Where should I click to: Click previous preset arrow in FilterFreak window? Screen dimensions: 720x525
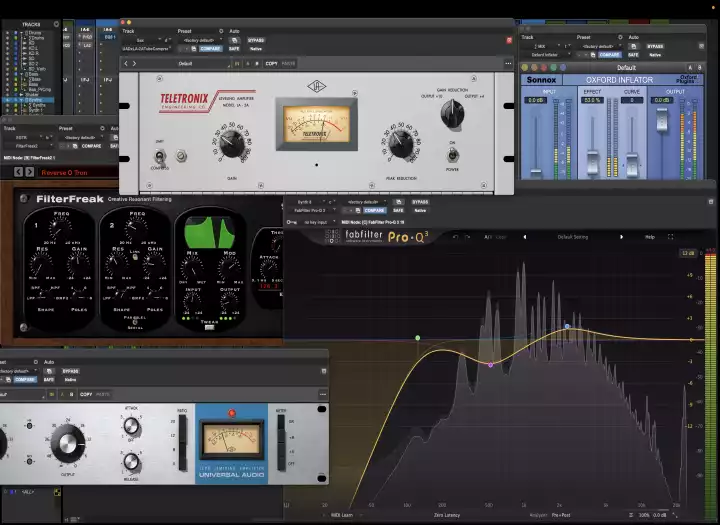coord(18,172)
